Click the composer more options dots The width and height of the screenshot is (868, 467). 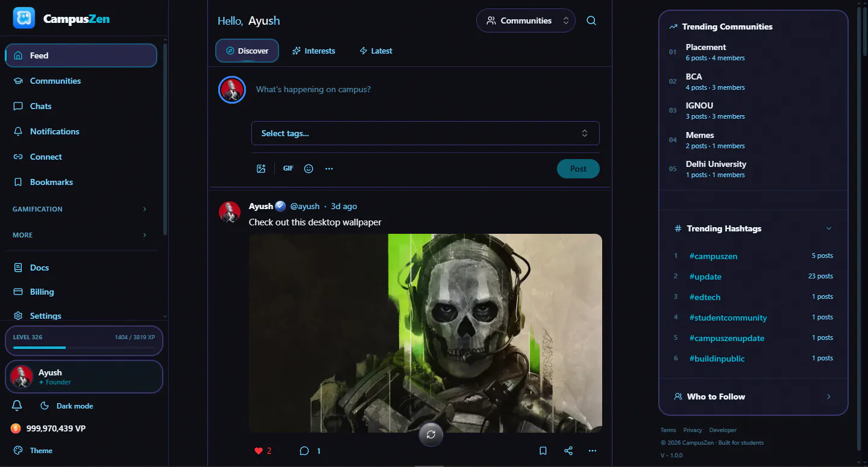point(329,169)
